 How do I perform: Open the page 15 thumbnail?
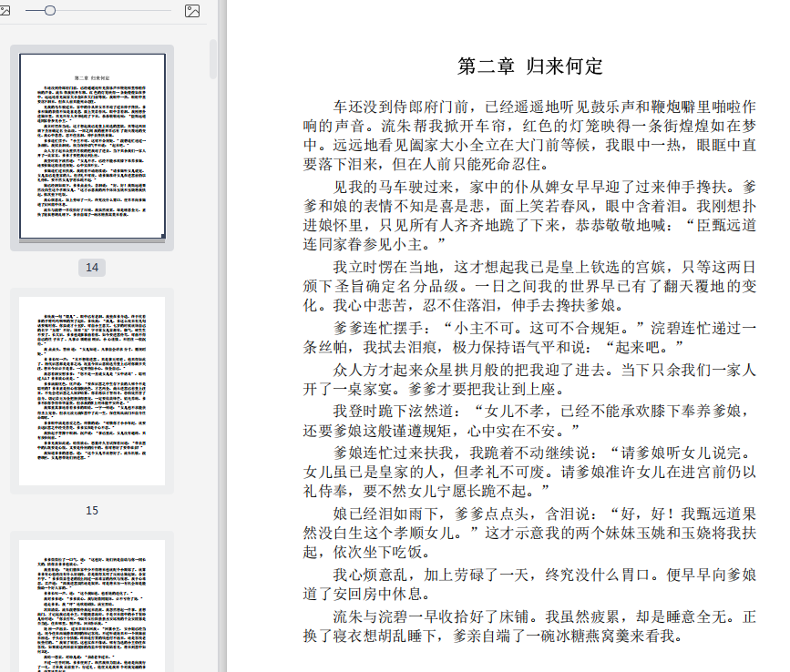coord(92,391)
